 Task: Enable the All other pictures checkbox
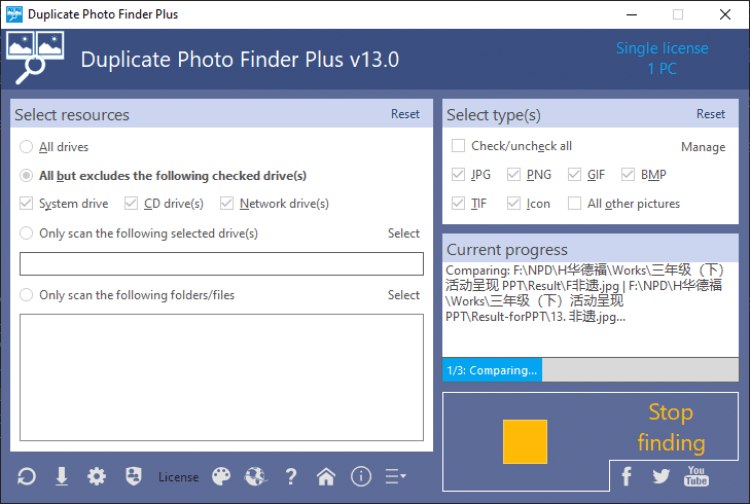(x=574, y=204)
